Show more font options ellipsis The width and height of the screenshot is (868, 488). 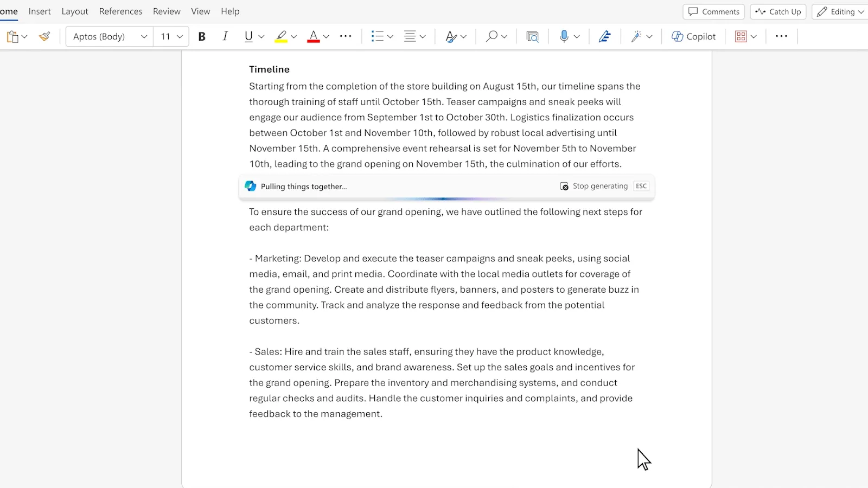click(346, 36)
